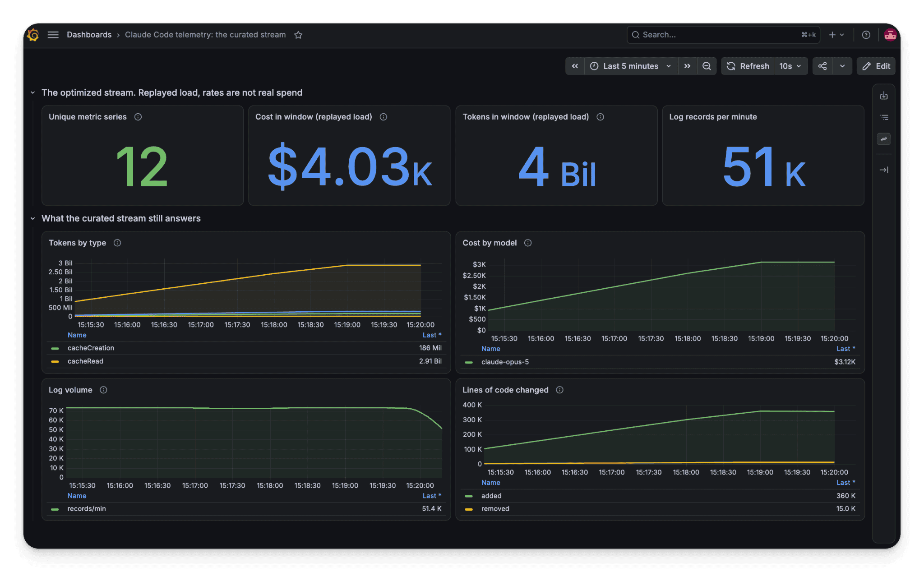The height and width of the screenshot is (572, 924).
Task: Open the outline list icon in sidebar
Action: 884,117
